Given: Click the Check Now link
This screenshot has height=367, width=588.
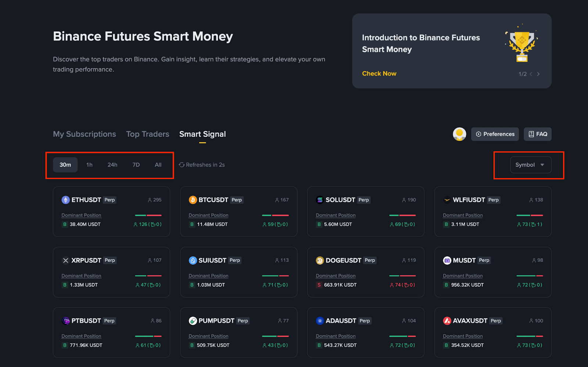Looking at the screenshot, I should click(379, 74).
